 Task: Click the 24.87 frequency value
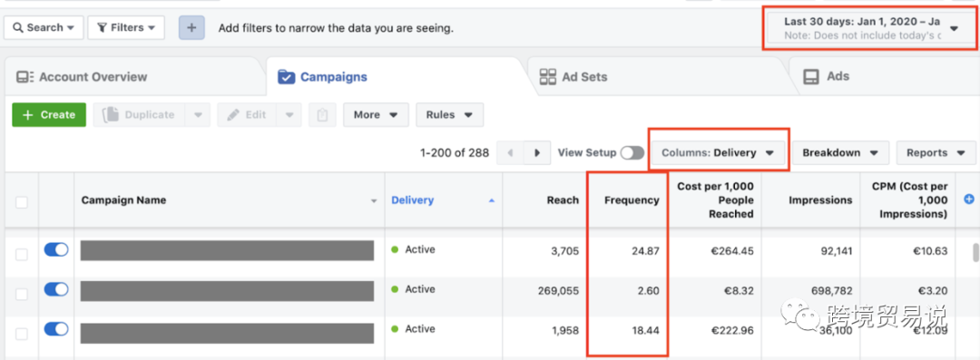[645, 251]
